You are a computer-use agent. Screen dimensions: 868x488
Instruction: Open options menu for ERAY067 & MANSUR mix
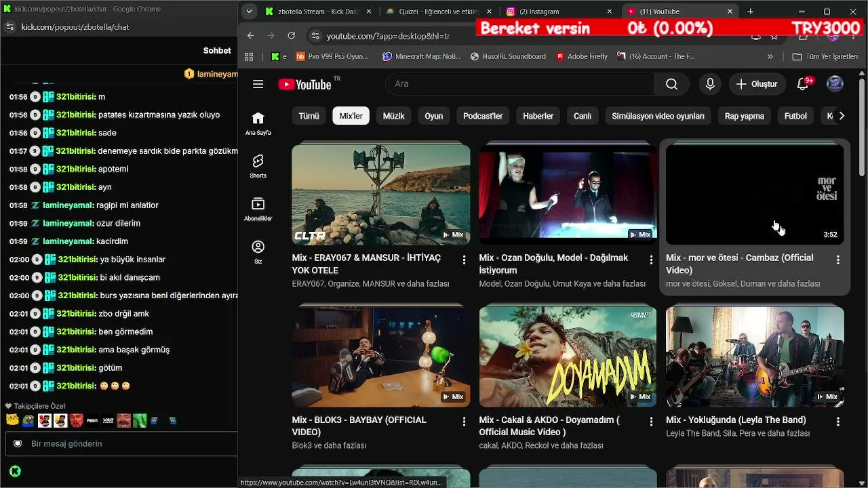click(x=465, y=260)
